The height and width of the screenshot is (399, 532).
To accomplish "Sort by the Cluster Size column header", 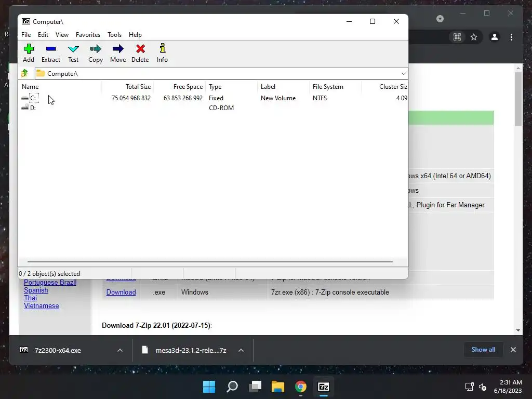I will click(x=384, y=87).
